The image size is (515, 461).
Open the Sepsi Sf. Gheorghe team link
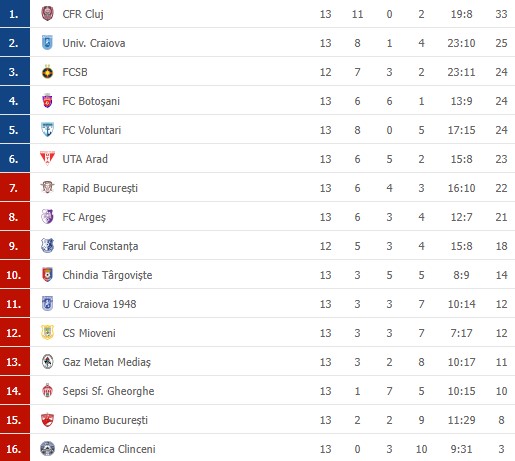[x=108, y=391]
